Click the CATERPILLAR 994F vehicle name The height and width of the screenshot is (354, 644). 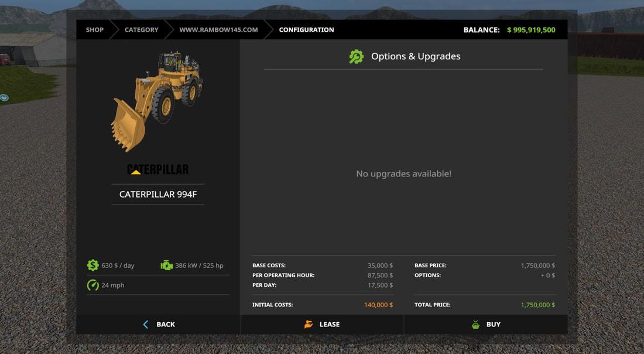(x=158, y=194)
